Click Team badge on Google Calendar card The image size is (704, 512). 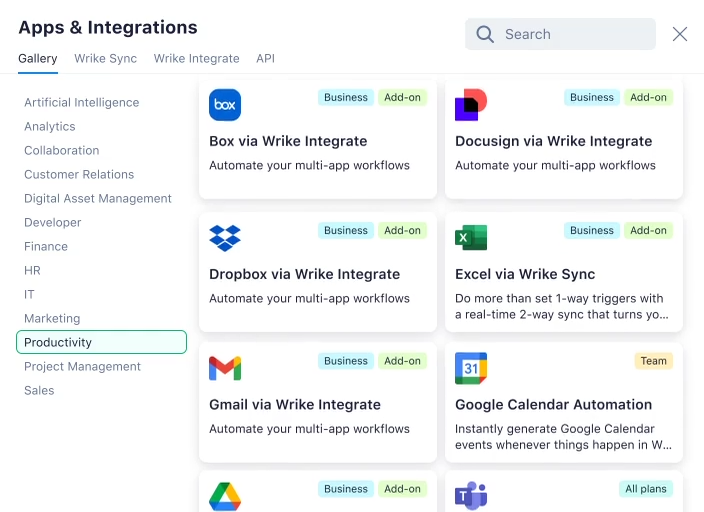pyautogui.click(x=653, y=361)
